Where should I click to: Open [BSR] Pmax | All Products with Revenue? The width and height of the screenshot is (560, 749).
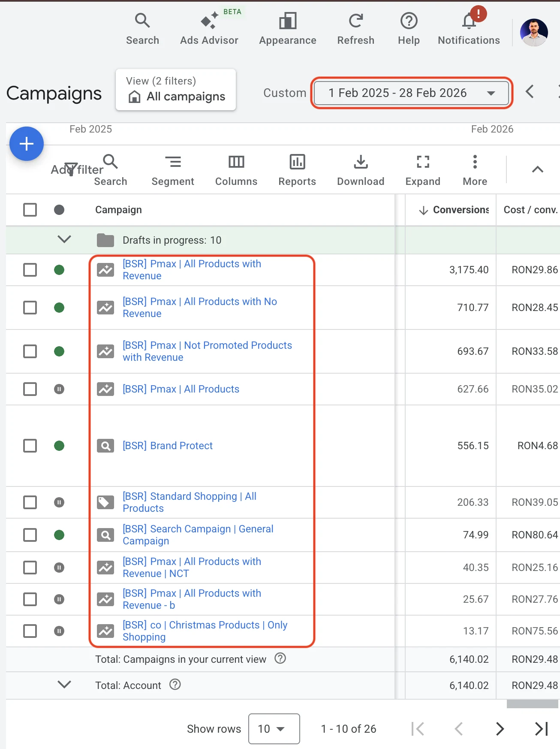tap(192, 270)
